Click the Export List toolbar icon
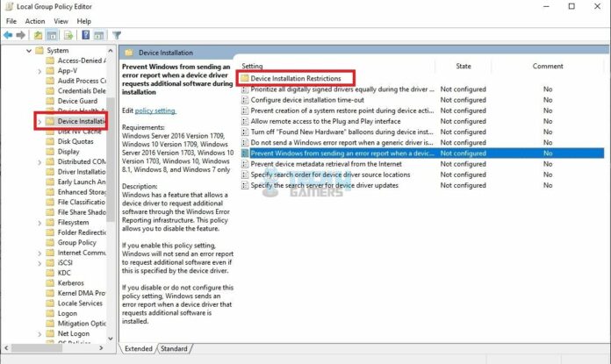Screen dimensions: 611x364 (68, 35)
